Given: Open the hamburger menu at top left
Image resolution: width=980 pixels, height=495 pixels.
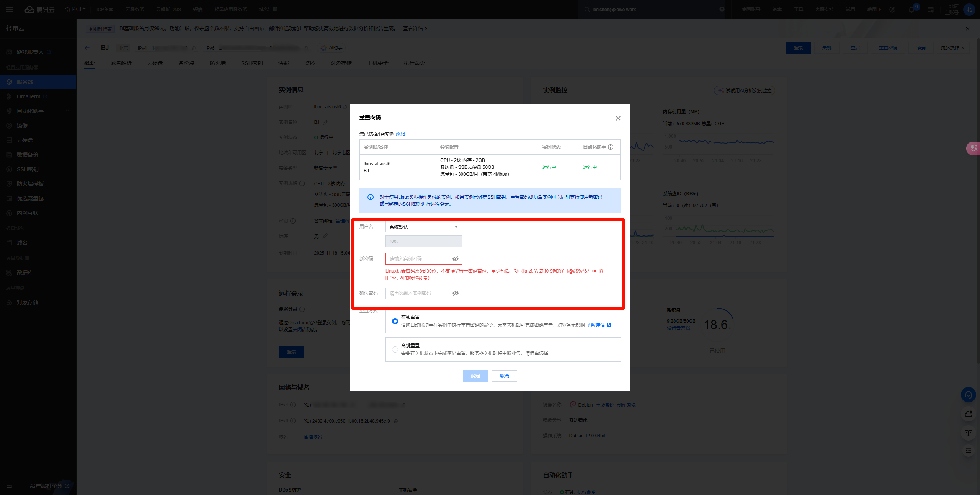Looking at the screenshot, I should (9, 10).
